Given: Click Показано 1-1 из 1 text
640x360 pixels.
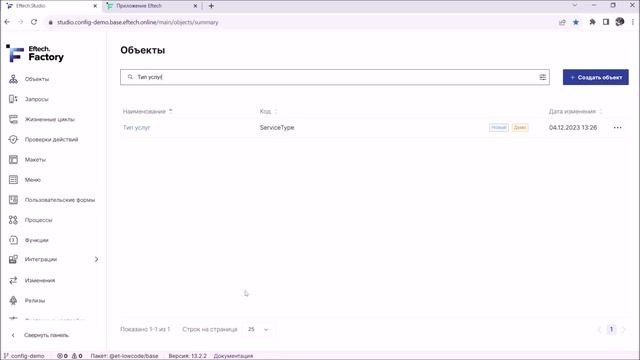Looking at the screenshot, I should coord(145,329).
